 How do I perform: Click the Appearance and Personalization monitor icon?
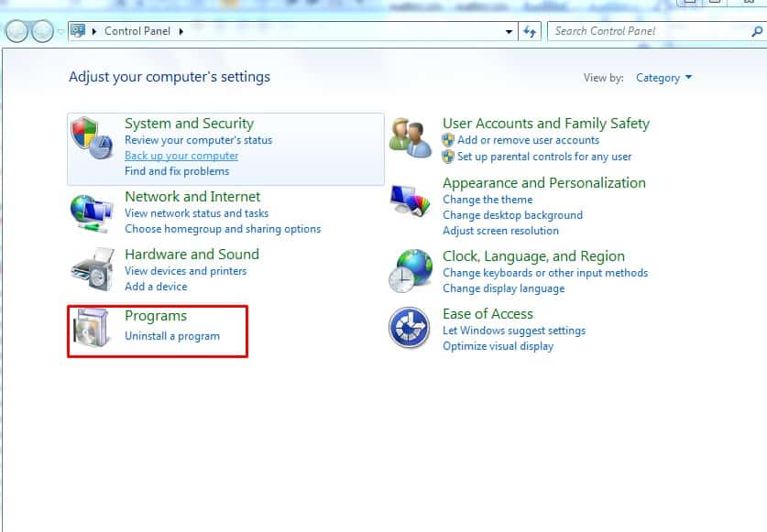[410, 201]
